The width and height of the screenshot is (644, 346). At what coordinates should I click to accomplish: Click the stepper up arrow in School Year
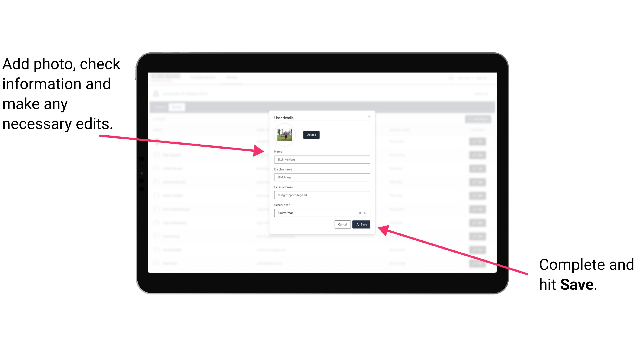pyautogui.click(x=366, y=212)
